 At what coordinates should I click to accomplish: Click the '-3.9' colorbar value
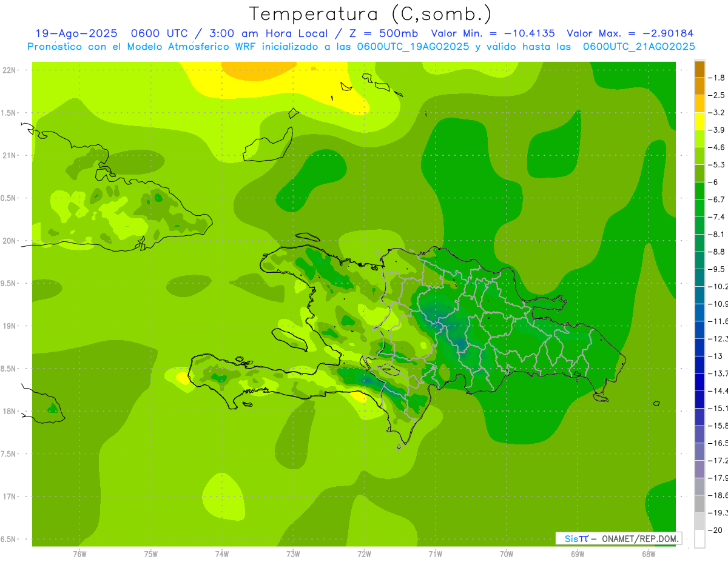point(718,130)
